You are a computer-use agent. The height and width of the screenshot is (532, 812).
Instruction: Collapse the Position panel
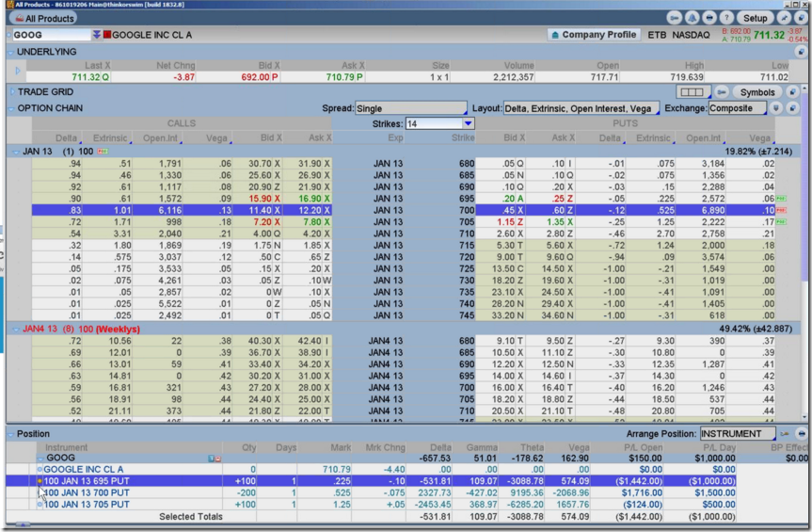coord(11,434)
